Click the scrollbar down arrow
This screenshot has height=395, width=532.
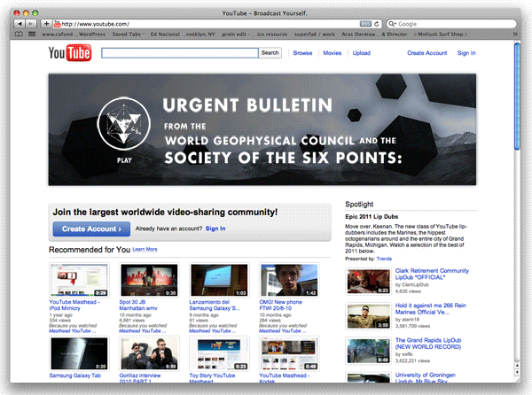click(x=517, y=372)
